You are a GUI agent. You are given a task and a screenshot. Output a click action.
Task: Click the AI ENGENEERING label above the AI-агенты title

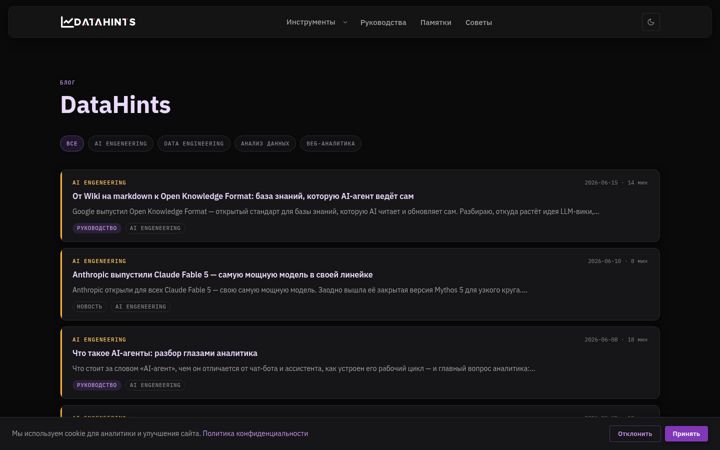[x=99, y=340]
